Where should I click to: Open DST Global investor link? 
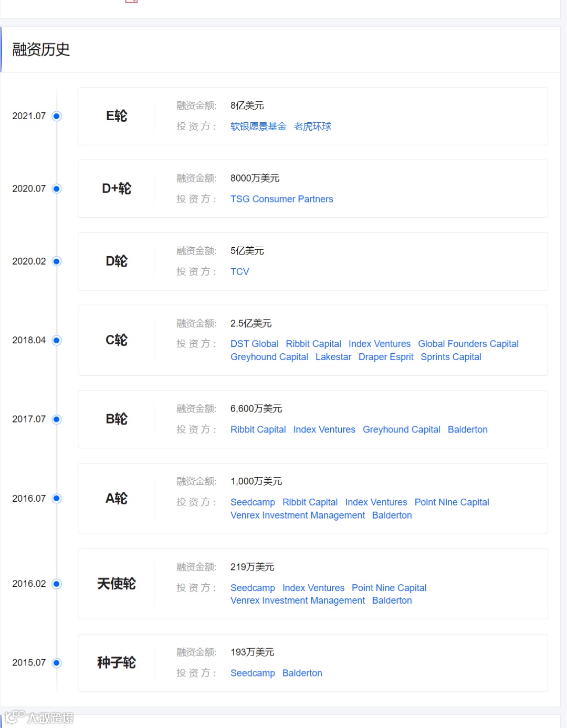click(x=255, y=344)
